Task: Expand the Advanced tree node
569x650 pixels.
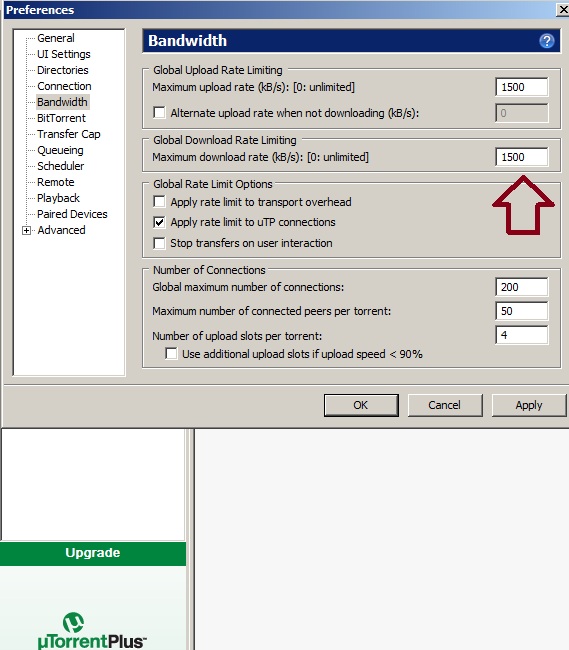Action: click(27, 230)
